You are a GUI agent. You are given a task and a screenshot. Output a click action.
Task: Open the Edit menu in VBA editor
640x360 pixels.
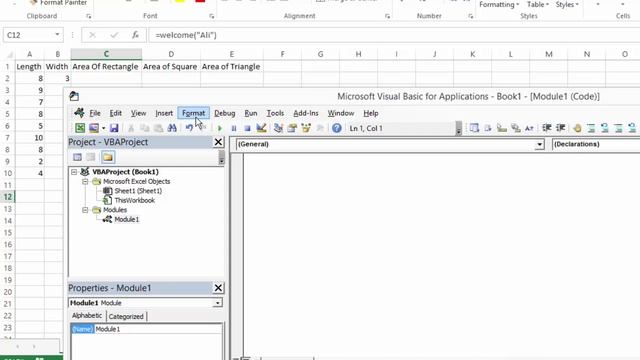point(116,113)
